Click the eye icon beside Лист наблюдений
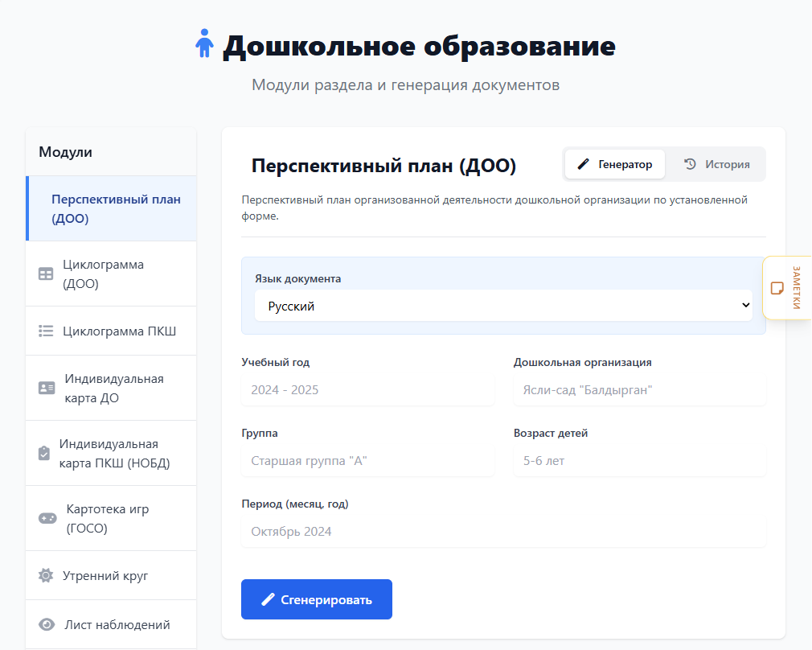812x650 pixels. tap(47, 624)
